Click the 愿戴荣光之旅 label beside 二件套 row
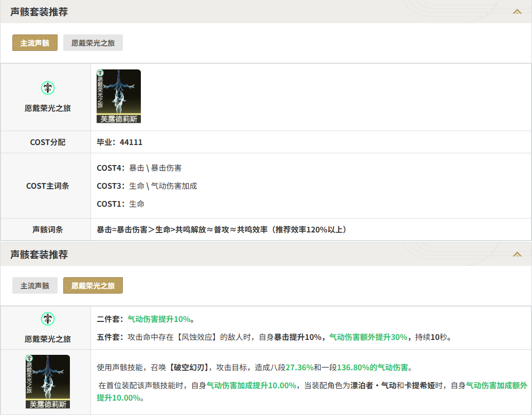Screen dimensions: 532x415 (x=47, y=339)
